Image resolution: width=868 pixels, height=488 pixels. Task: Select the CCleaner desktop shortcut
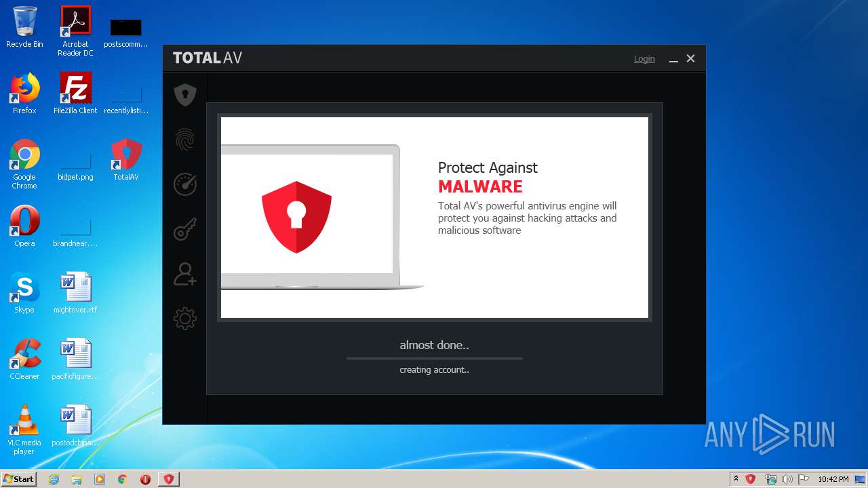[x=24, y=359]
